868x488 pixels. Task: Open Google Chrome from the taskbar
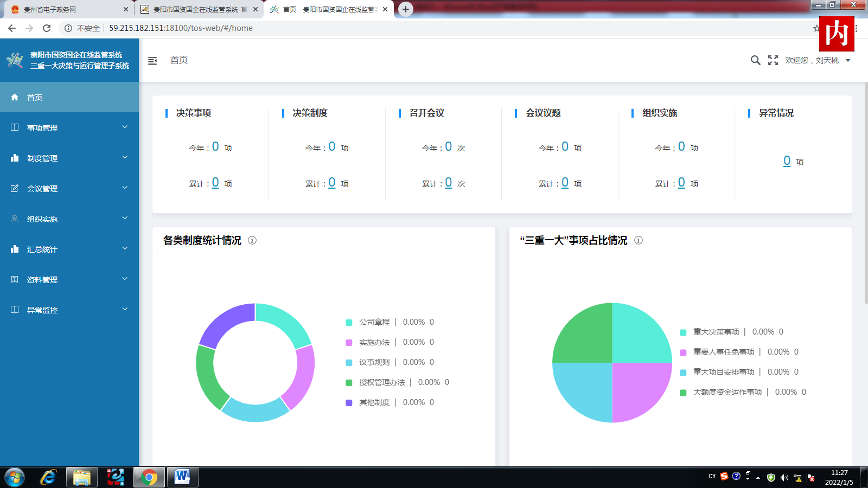pyautogui.click(x=149, y=477)
